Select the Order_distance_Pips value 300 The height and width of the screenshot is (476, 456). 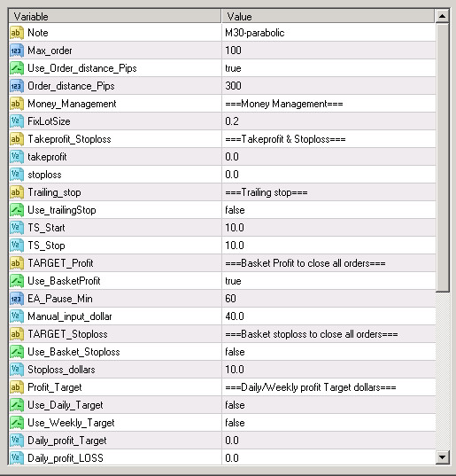coord(233,86)
